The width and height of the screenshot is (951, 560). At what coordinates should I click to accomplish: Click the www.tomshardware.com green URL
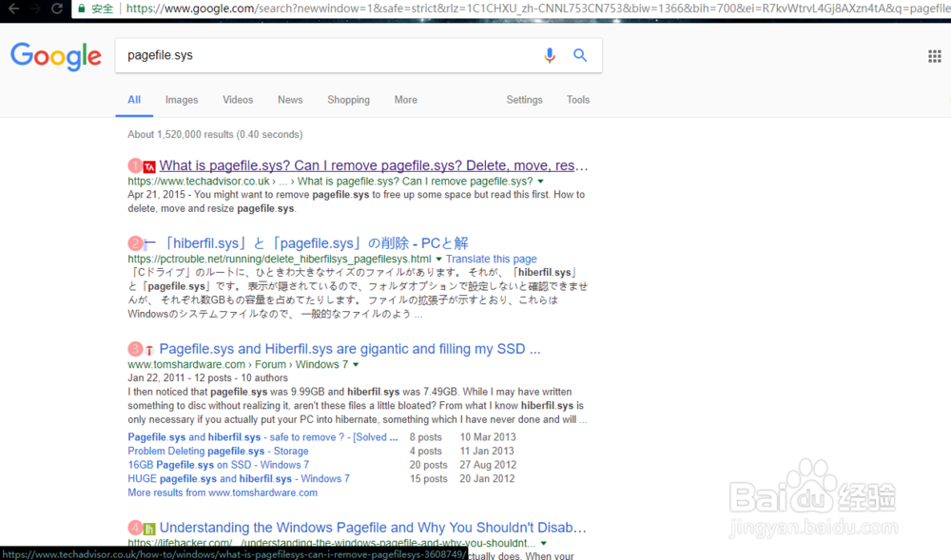pos(238,364)
